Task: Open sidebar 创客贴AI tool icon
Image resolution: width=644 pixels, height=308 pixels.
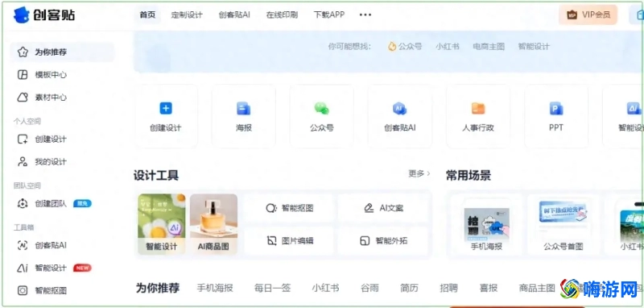Action: (23, 245)
